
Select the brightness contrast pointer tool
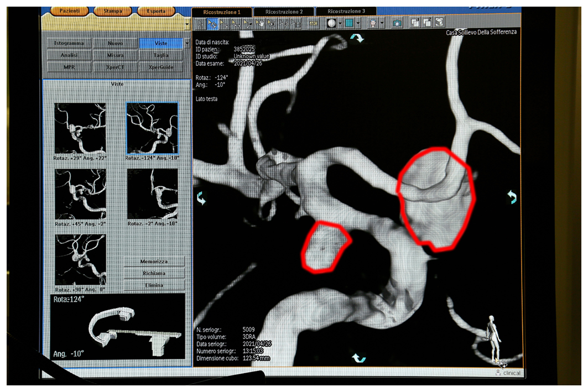[272, 23]
